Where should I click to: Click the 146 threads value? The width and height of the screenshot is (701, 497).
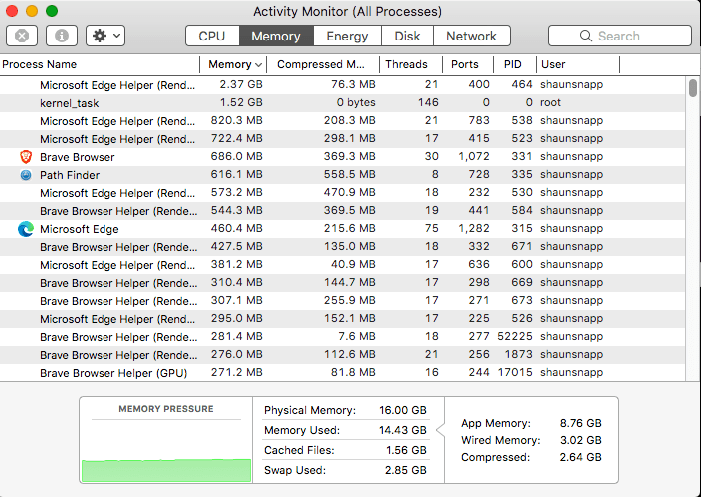coord(428,103)
